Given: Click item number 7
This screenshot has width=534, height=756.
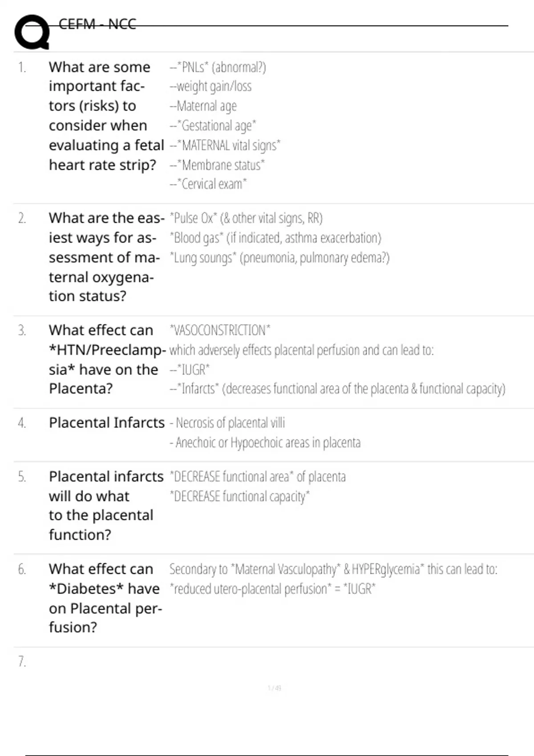Looking at the screenshot, I should tap(22, 662).
